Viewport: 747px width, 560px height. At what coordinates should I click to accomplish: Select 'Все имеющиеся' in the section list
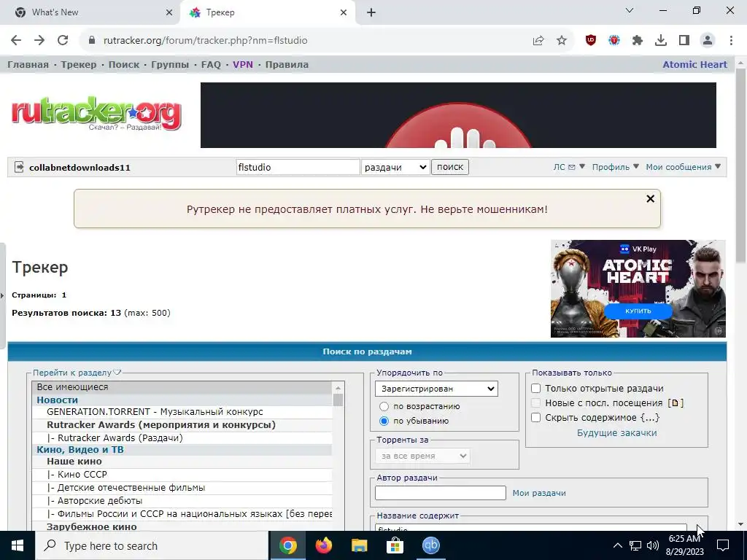click(x=182, y=387)
